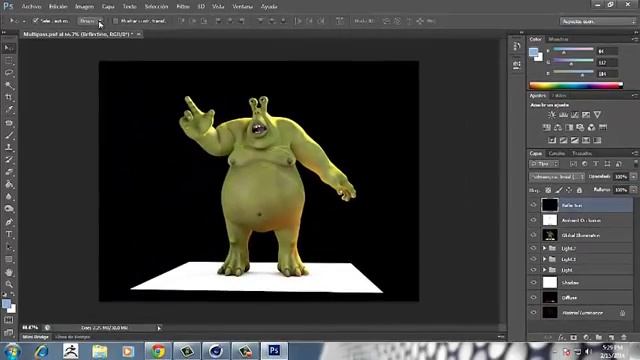
Task: Select the Type tool
Action: click(9, 234)
